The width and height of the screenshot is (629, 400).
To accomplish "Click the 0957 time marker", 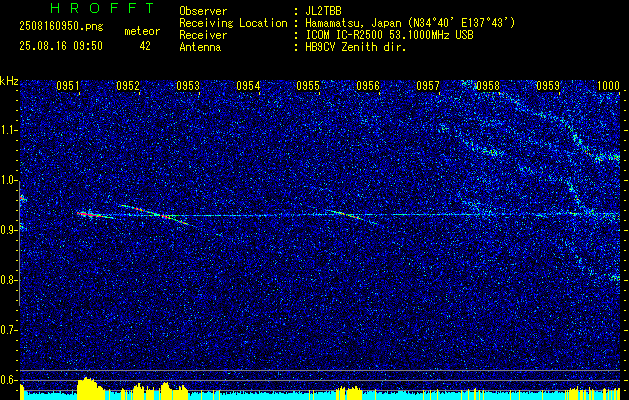I will tap(428, 86).
